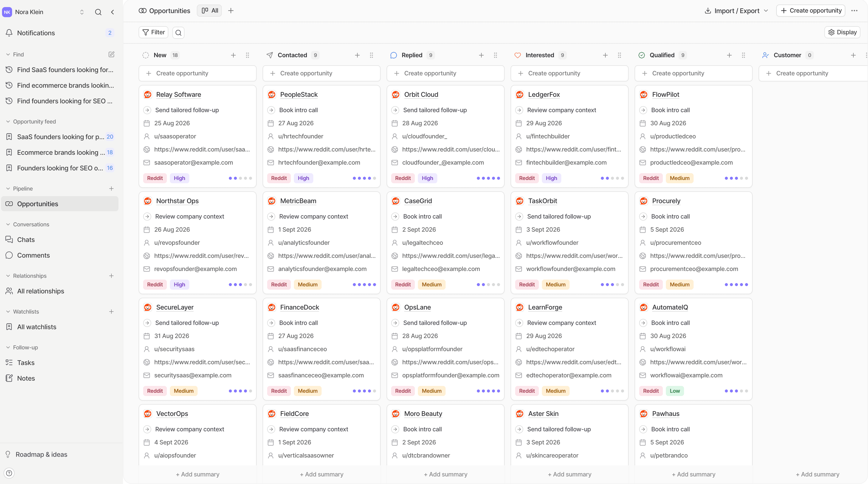The image size is (868, 484).
Task: Click the drag handle of the New column
Action: 247,55
